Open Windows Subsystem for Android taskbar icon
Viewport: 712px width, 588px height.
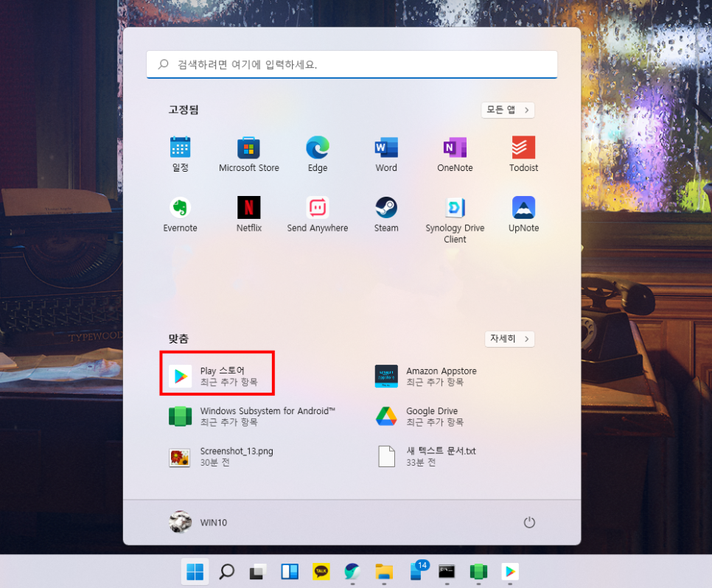click(478, 571)
